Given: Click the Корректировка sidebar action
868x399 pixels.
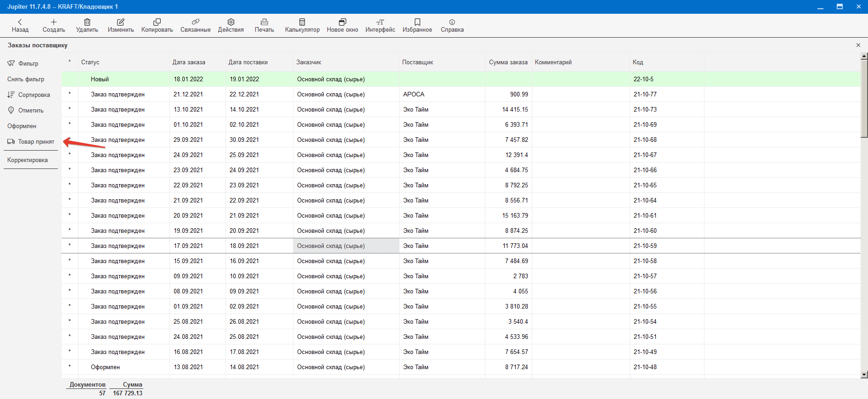Looking at the screenshot, I should click(28, 160).
